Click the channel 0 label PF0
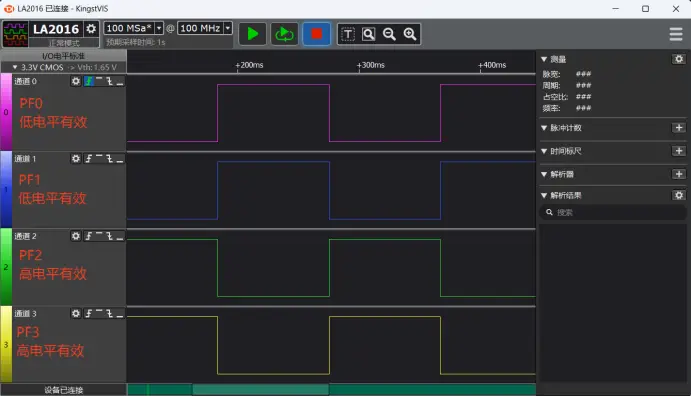This screenshot has width=691, height=396. [31, 104]
